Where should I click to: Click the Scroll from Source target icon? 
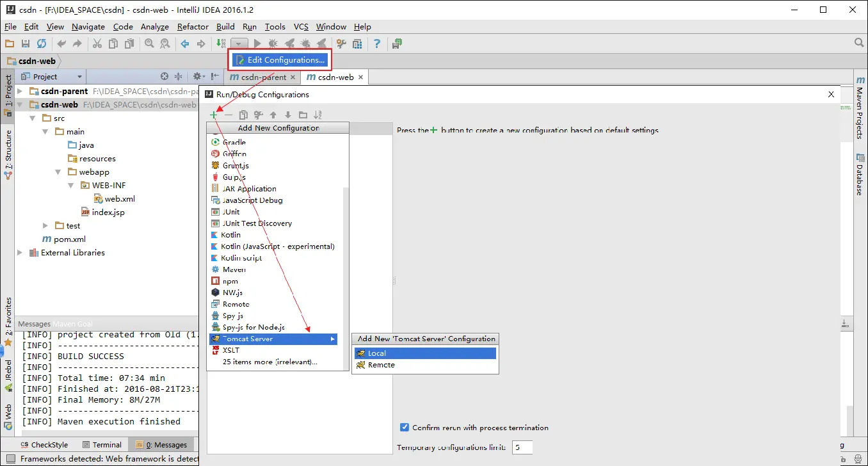pos(165,76)
